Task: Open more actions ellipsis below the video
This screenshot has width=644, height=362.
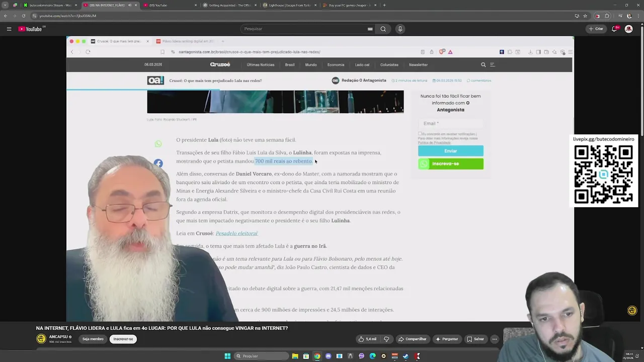Action: click(x=495, y=339)
